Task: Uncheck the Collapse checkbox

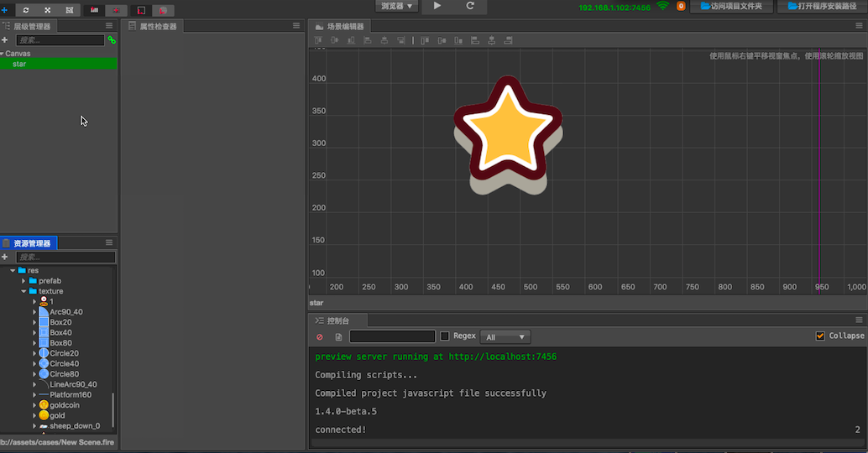Action: click(x=820, y=336)
